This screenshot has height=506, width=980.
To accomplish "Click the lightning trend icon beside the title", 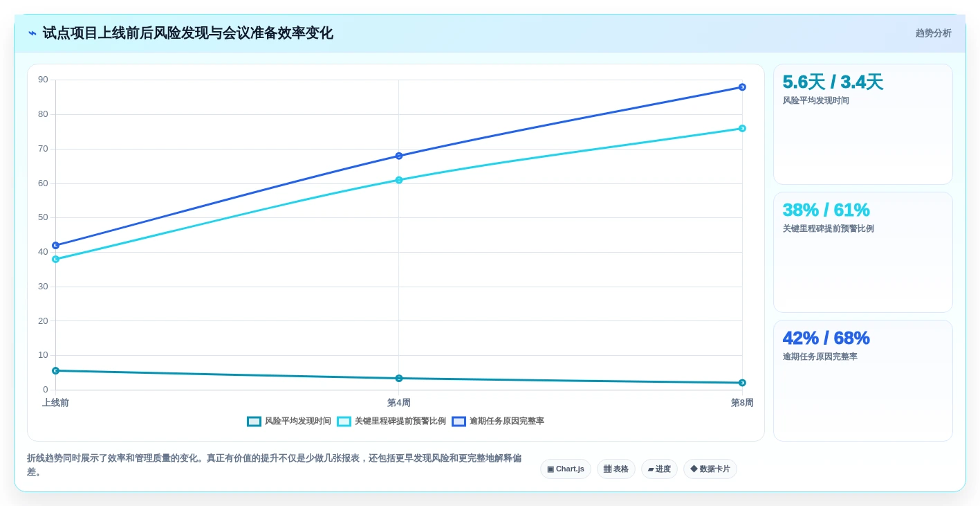I will [x=33, y=33].
